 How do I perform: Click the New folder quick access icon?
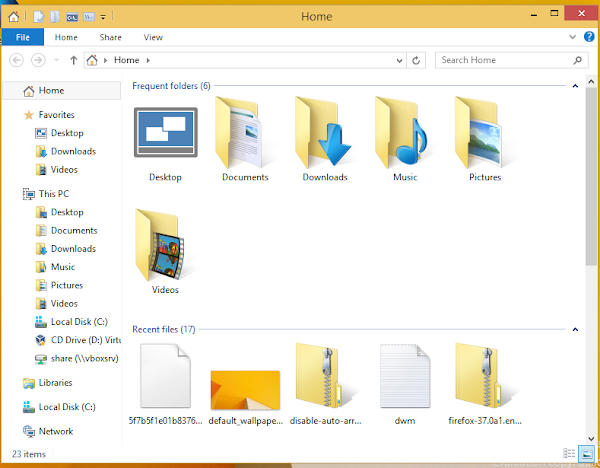coord(55,16)
